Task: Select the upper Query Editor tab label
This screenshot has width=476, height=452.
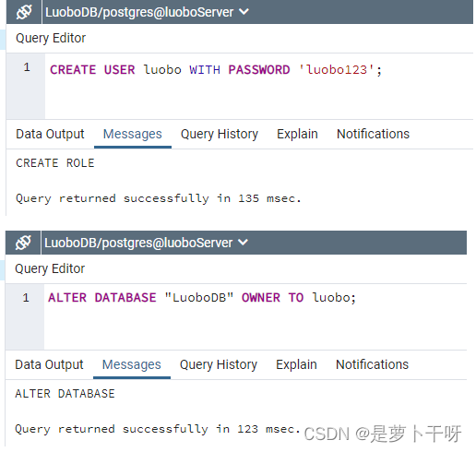Action: [51, 38]
